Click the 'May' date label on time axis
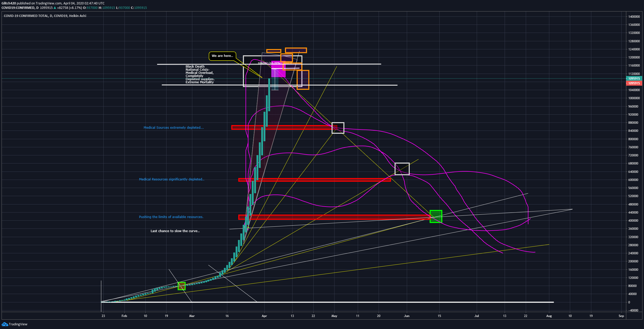 pos(334,316)
